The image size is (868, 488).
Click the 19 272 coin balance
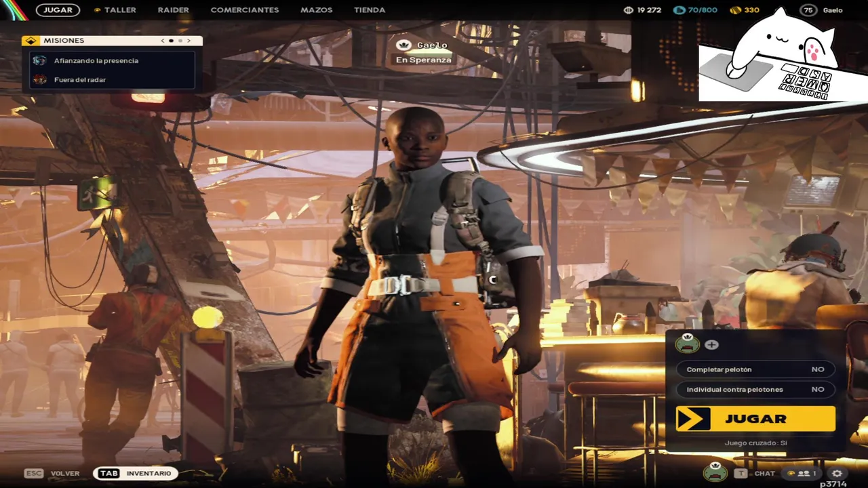(x=649, y=10)
